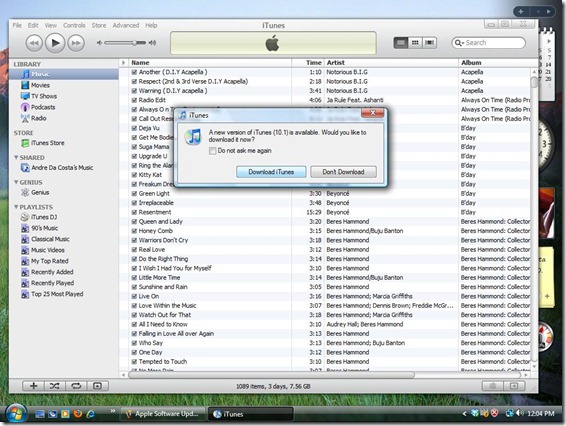
Task: Click the vertical scrollbar of song list
Action: [534, 82]
